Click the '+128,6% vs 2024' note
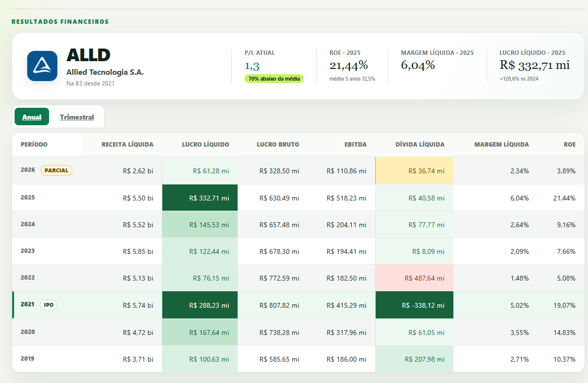 (x=519, y=79)
